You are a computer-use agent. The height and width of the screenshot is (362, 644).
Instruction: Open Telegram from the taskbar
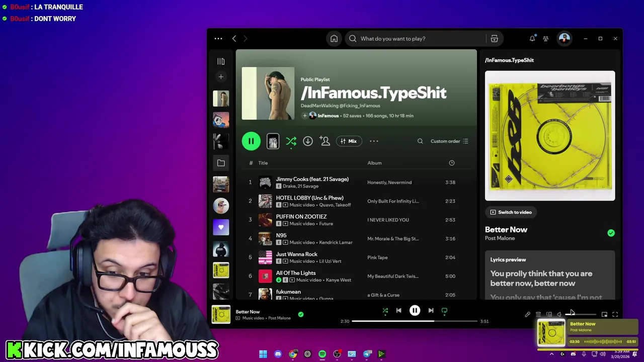point(367,354)
